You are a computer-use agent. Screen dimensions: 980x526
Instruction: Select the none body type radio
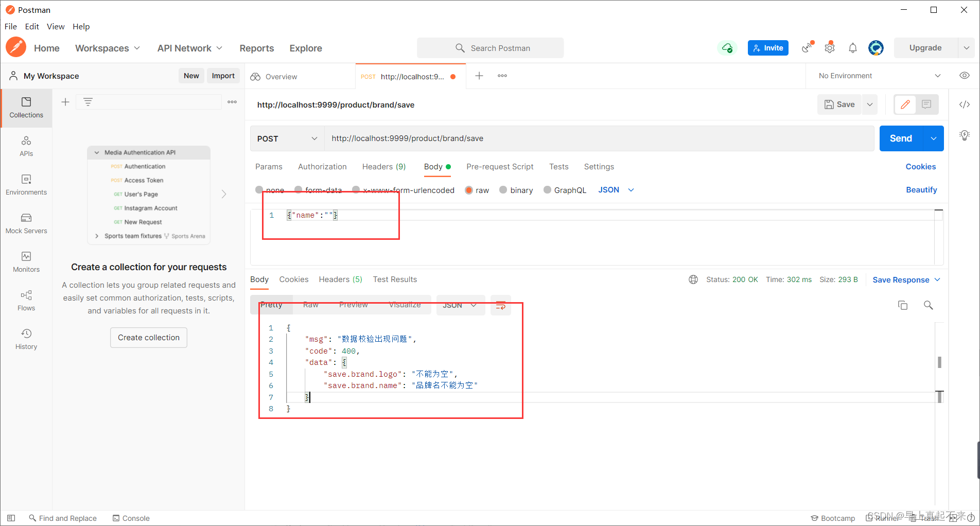pos(259,190)
